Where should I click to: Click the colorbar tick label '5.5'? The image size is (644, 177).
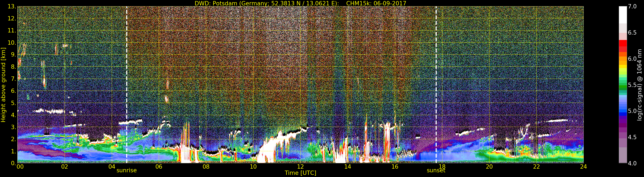point(632,85)
